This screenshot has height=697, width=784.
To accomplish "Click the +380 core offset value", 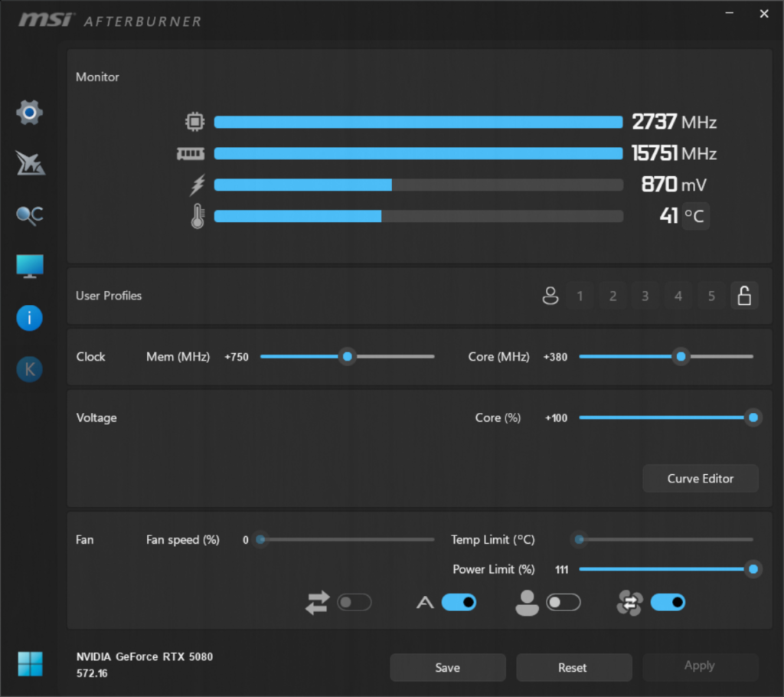I will pyautogui.click(x=556, y=357).
